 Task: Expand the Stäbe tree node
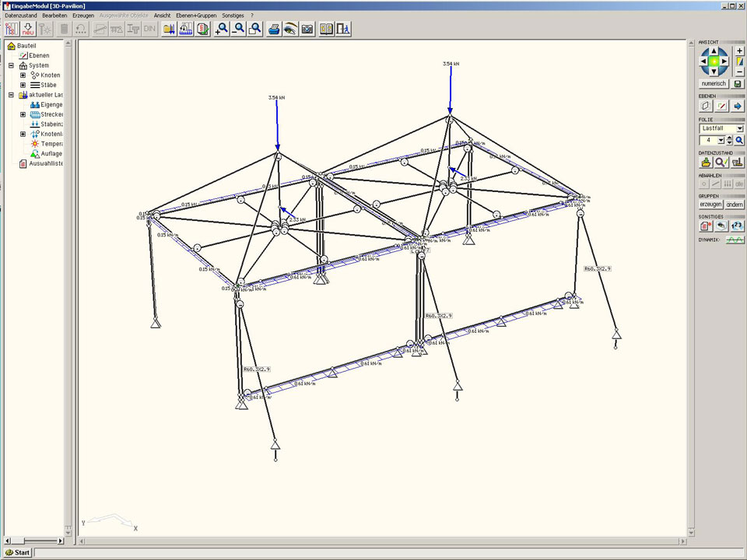pyautogui.click(x=23, y=85)
